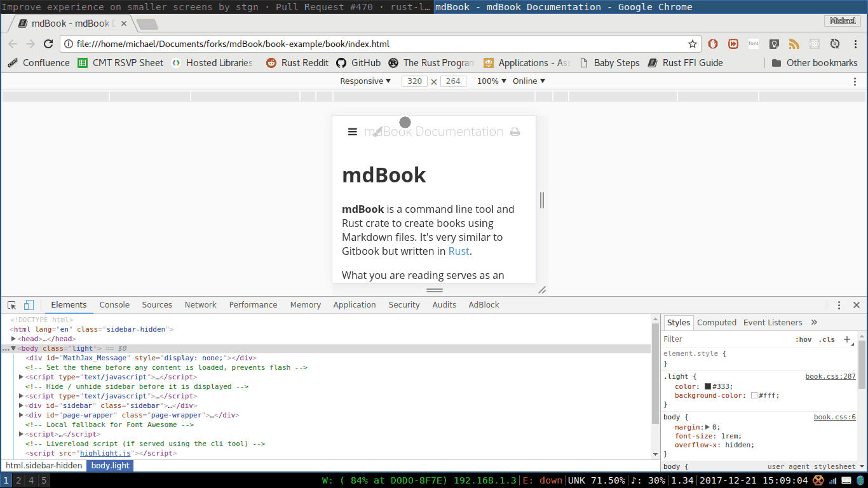Image resolution: width=868 pixels, height=488 pixels.
Task: Click the RSS feed extension icon
Action: 794,44
